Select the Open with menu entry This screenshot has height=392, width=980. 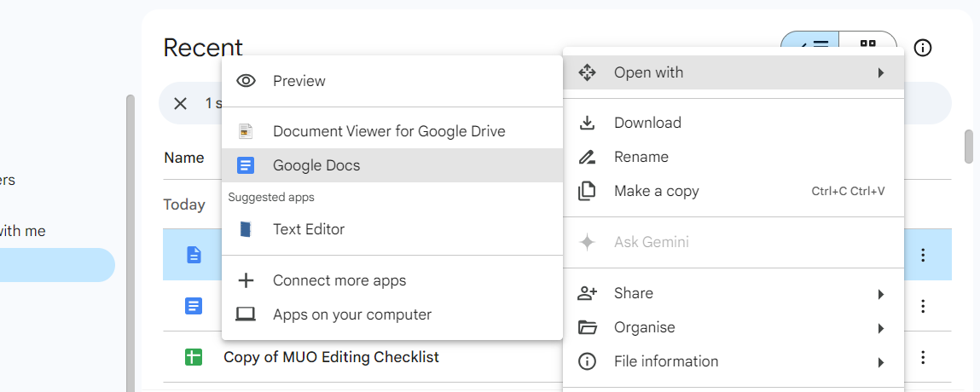[x=734, y=72]
